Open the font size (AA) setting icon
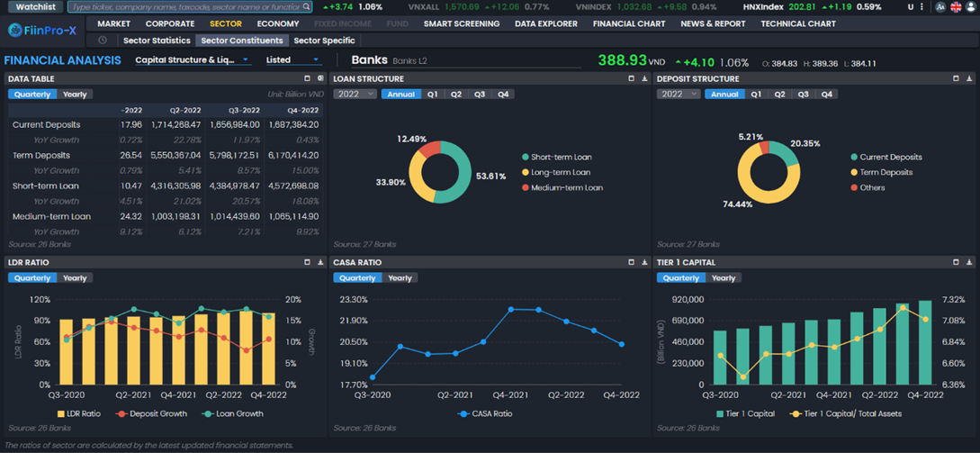 tap(940, 7)
